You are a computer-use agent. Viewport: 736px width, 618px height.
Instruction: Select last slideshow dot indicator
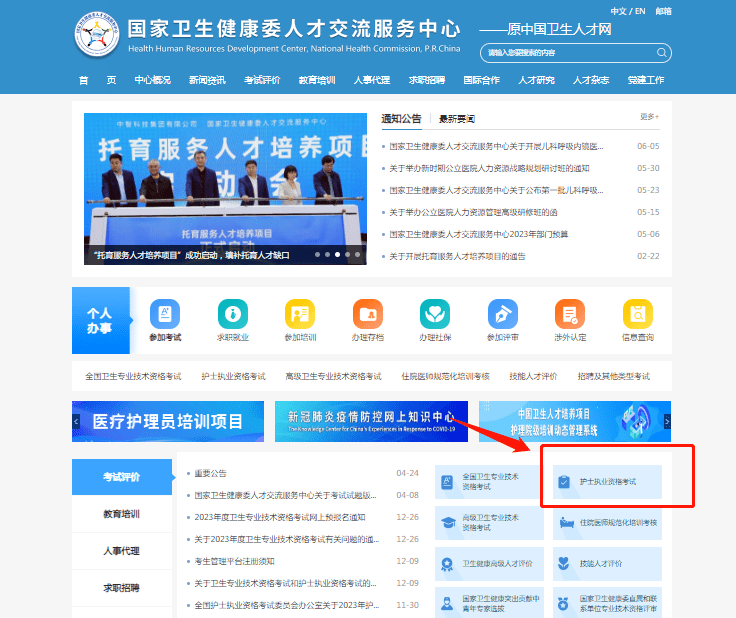click(358, 255)
